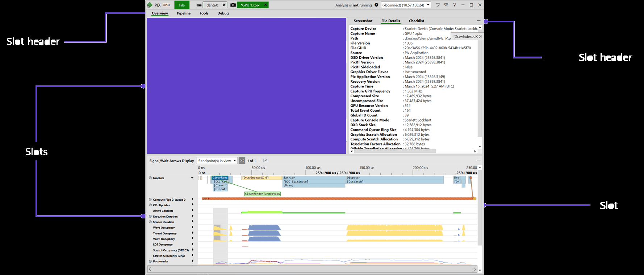The image size is (644, 275).
Task: Click the heart feedback icon
Action: 446,5
